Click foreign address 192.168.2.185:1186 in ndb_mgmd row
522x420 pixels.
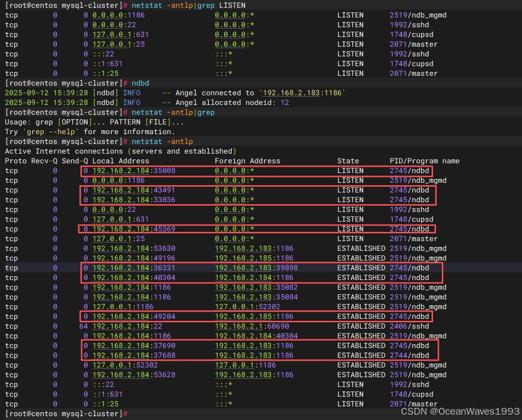click(254, 258)
